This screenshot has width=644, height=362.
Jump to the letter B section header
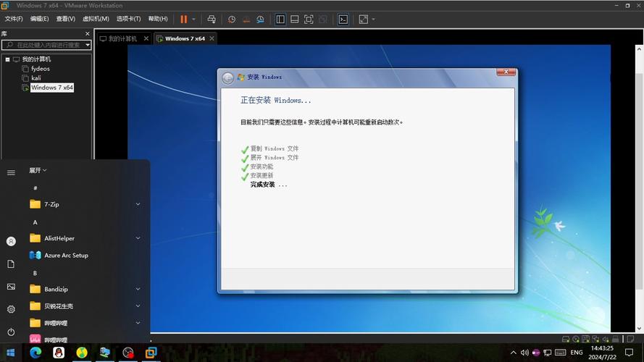tap(35, 273)
